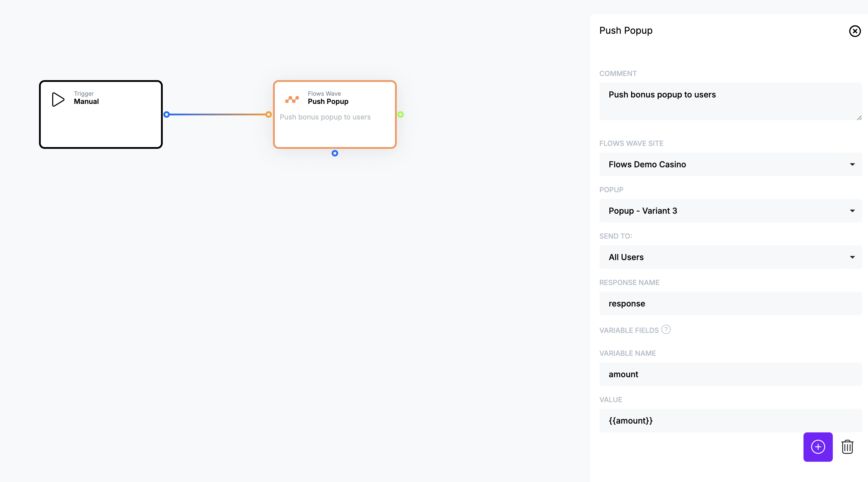868x482 pixels.
Task: Select the Manual Trigger node
Action: 101,128
